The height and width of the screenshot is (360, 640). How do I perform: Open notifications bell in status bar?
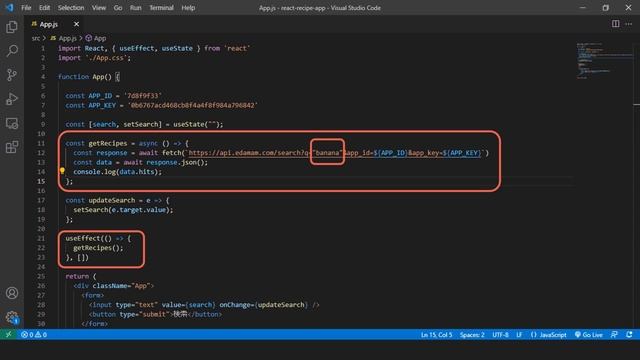coord(629,335)
